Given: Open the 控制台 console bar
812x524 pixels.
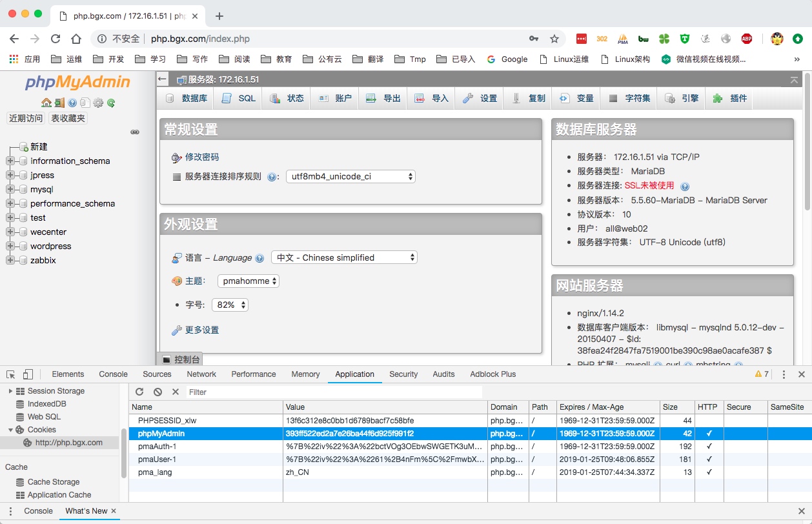Looking at the screenshot, I should click(x=181, y=359).
